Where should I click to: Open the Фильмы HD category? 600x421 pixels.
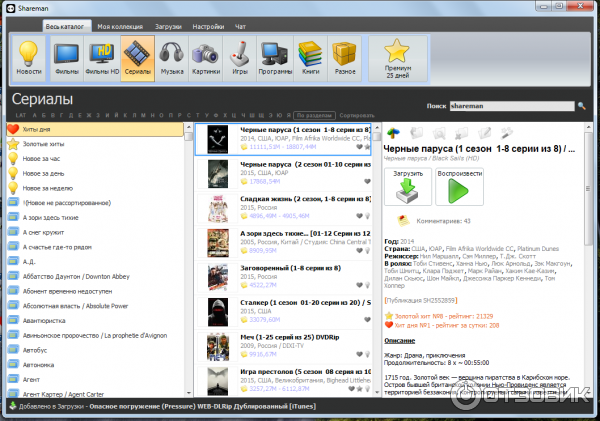click(101, 62)
